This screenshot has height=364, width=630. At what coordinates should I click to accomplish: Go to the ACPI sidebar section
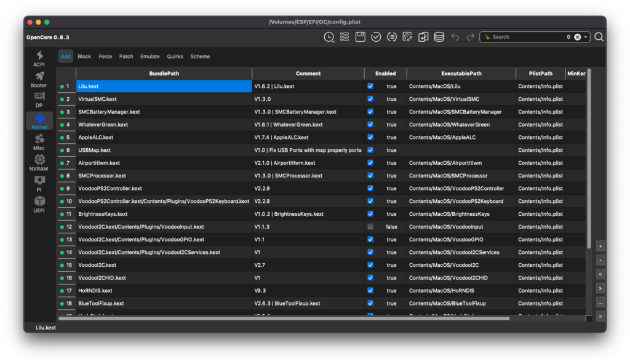click(x=39, y=58)
